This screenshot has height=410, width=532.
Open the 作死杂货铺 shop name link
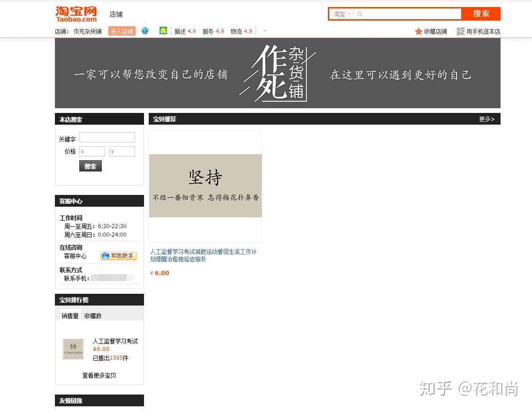tap(88, 31)
